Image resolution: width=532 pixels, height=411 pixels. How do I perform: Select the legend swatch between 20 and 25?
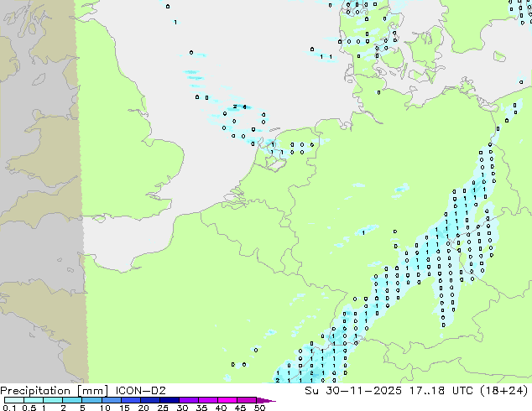coord(149,400)
